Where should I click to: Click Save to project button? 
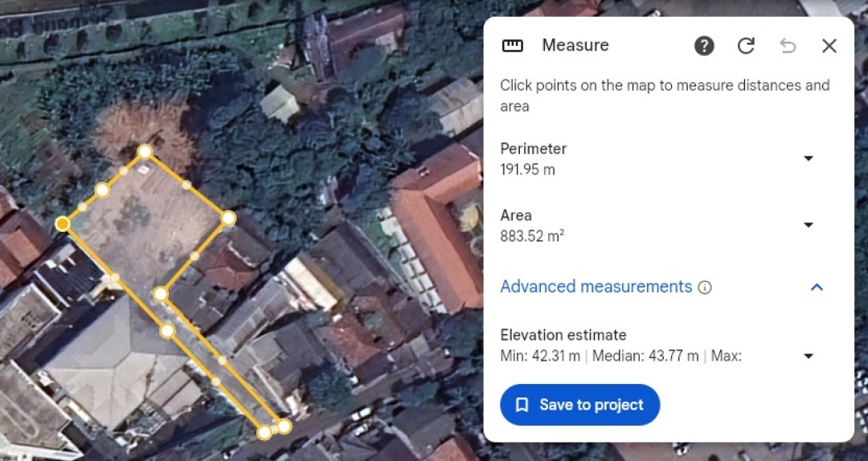click(579, 405)
